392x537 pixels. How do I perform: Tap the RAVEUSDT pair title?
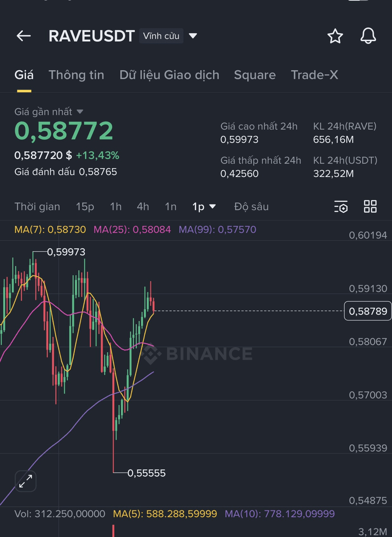[91, 36]
